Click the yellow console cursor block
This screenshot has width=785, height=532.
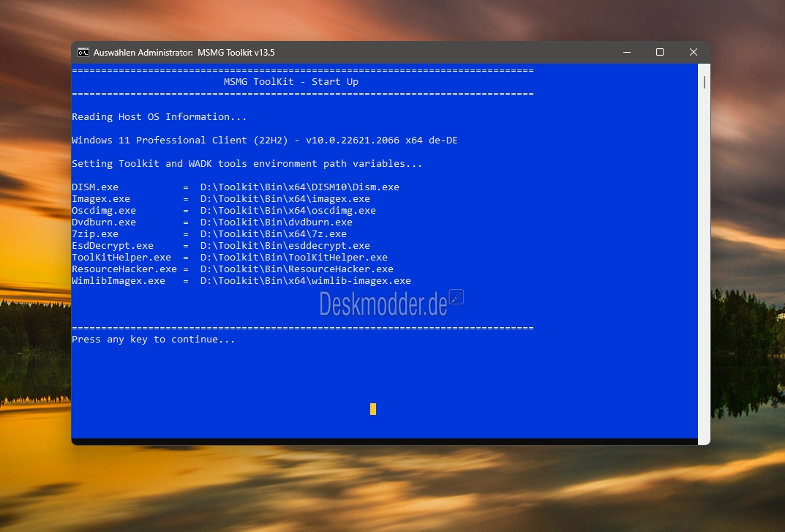[373, 409]
